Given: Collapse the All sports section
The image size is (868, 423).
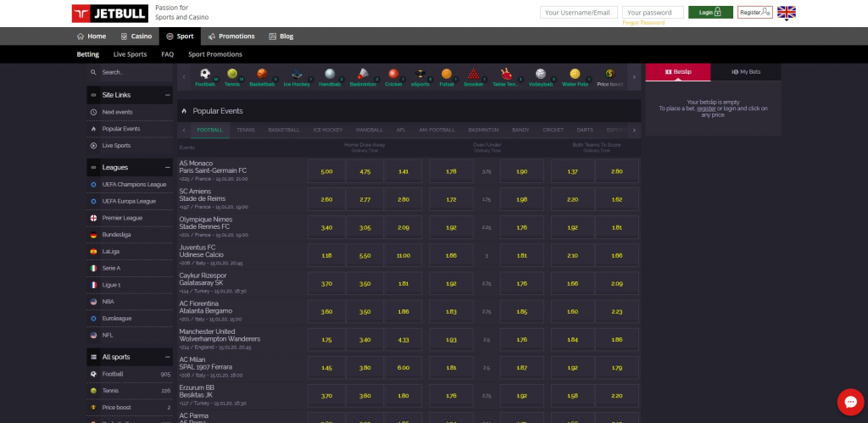Looking at the screenshot, I should 167,357.
